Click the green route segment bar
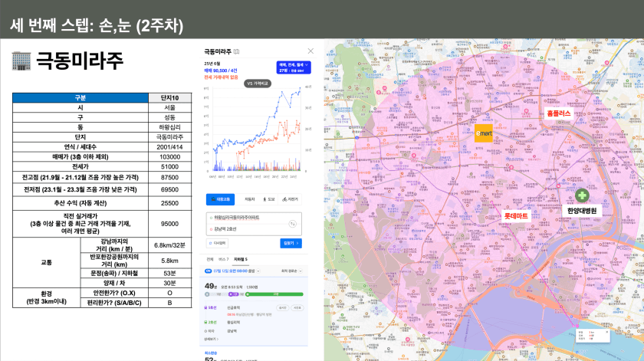 click(x=274, y=294)
